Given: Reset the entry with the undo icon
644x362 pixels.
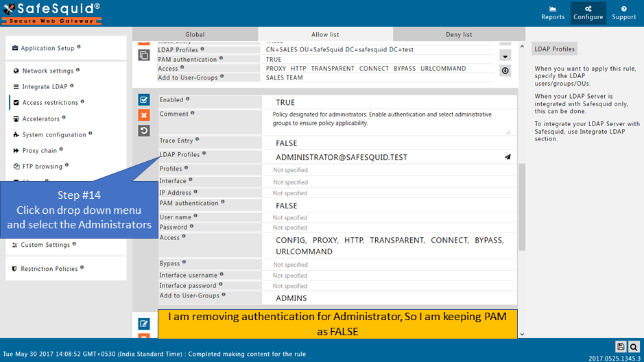Looking at the screenshot, I should tap(144, 131).
